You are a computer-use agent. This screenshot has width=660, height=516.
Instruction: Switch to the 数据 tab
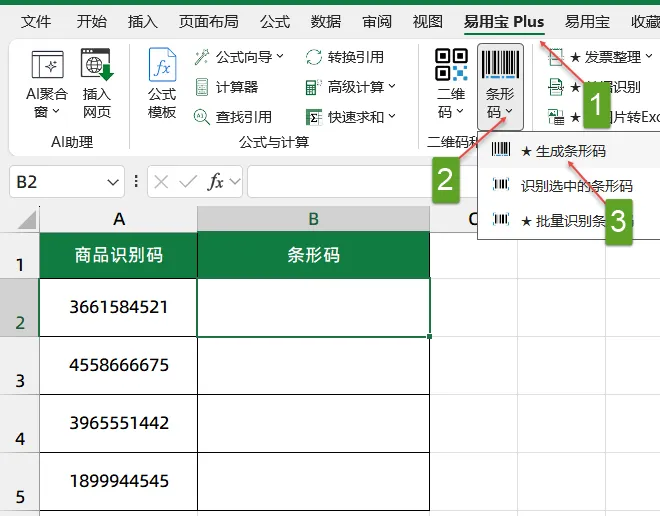coord(326,21)
